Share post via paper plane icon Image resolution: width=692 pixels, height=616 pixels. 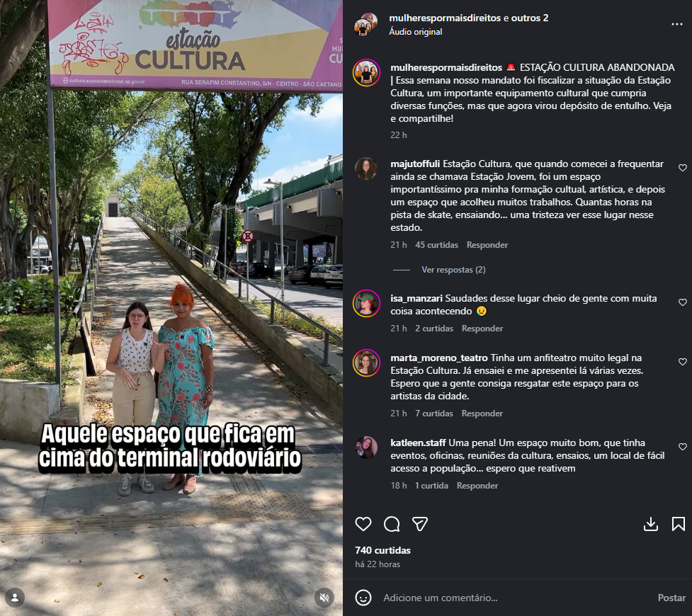[x=420, y=524]
